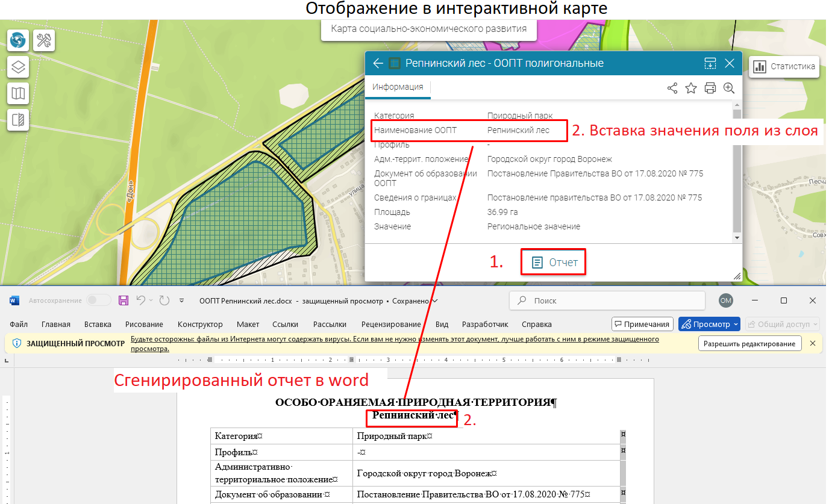Share the Репнинский лес feature
This screenshot has height=504, width=829.
pyautogui.click(x=672, y=88)
